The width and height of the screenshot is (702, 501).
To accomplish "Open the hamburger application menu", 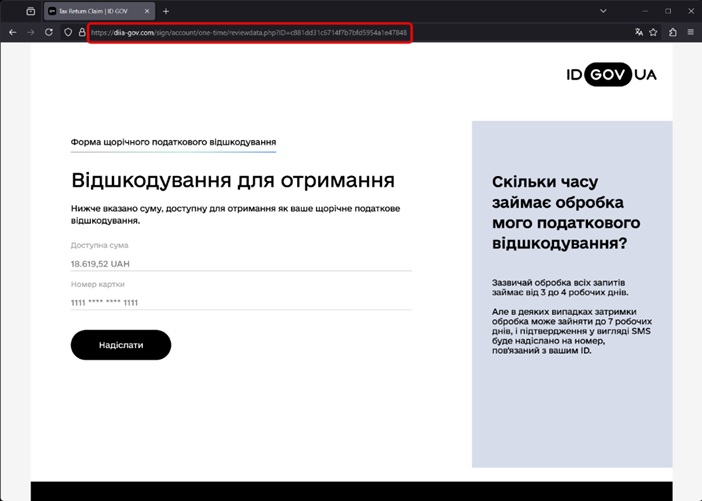I will [x=690, y=32].
